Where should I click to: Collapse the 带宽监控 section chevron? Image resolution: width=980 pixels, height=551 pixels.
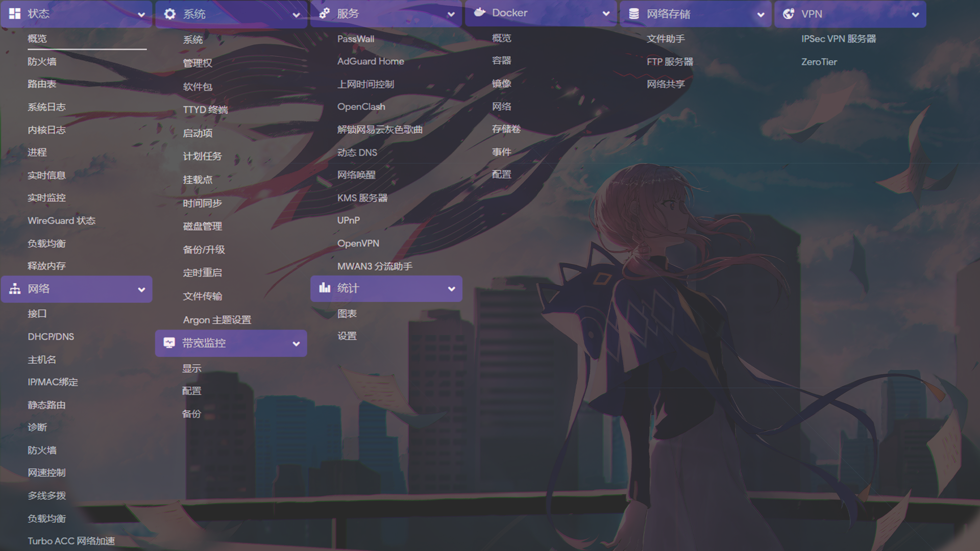coord(296,344)
